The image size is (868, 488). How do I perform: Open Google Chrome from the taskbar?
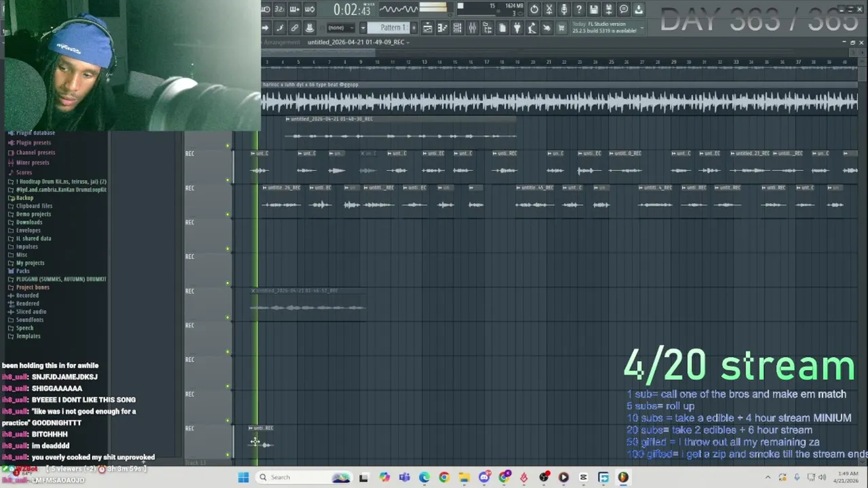[444, 477]
